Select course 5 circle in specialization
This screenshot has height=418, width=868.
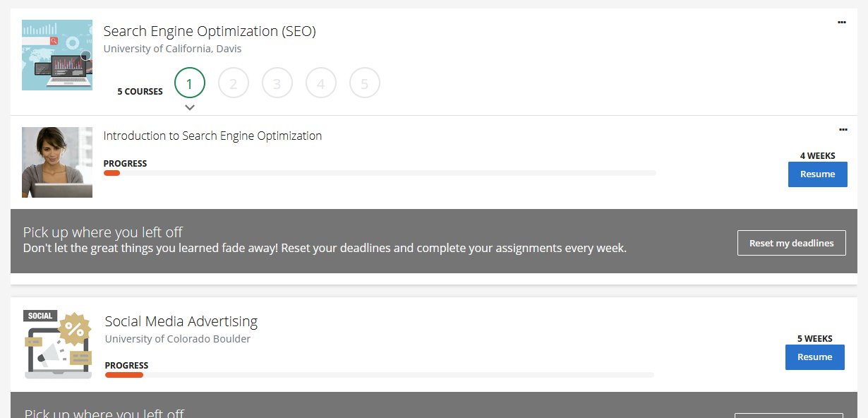365,83
